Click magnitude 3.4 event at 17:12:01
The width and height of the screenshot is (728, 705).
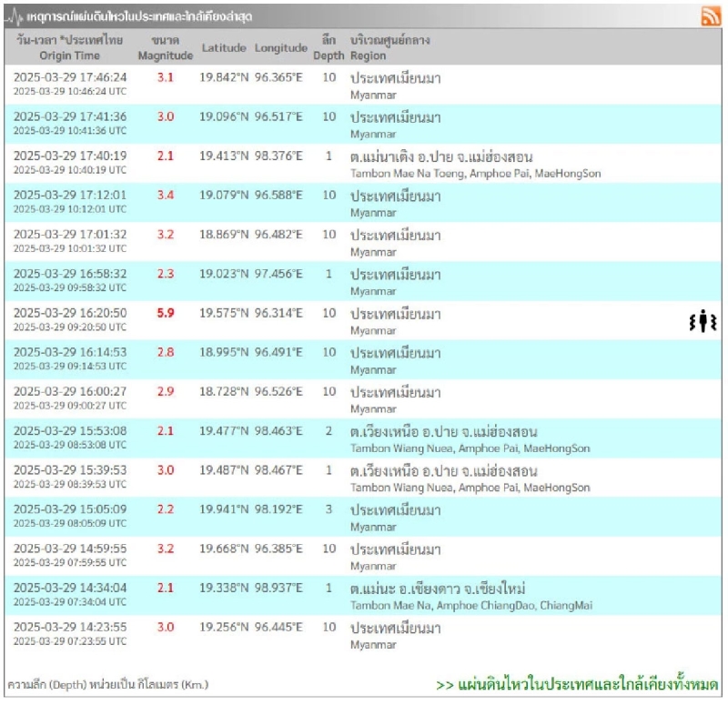coord(165,196)
